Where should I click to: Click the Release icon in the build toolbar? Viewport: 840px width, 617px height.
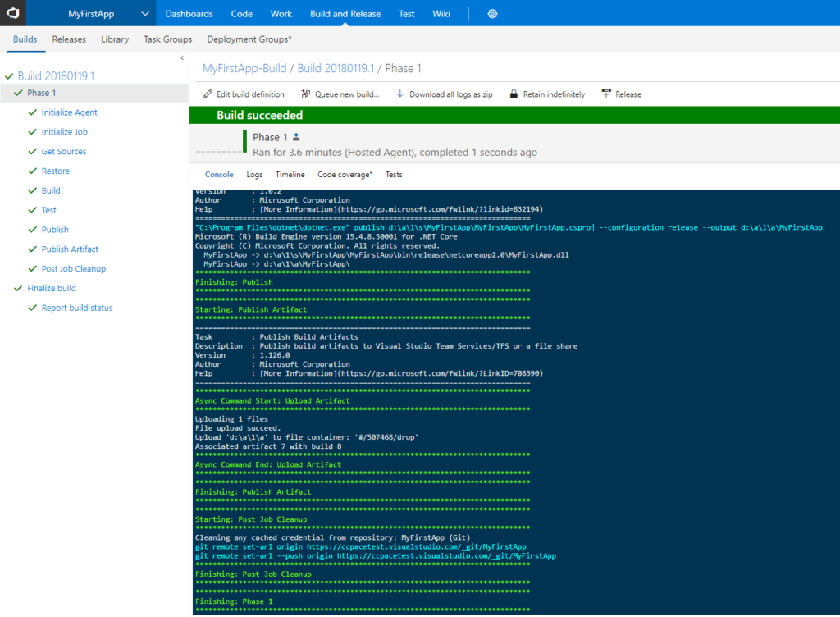tap(605, 94)
